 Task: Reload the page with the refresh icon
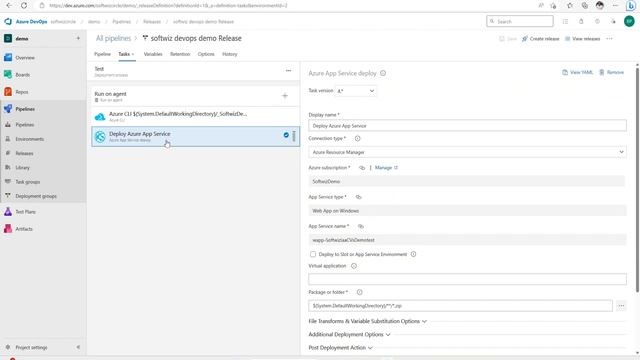[24, 6]
